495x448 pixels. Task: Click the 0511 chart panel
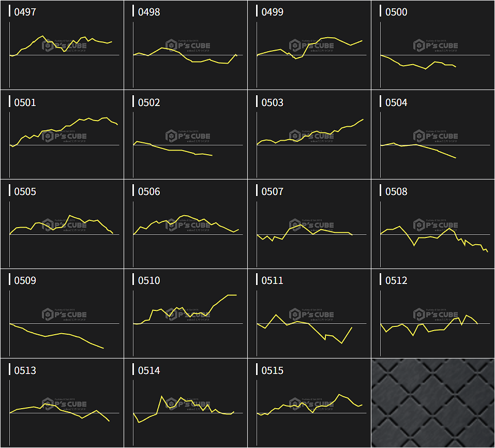(309, 313)
